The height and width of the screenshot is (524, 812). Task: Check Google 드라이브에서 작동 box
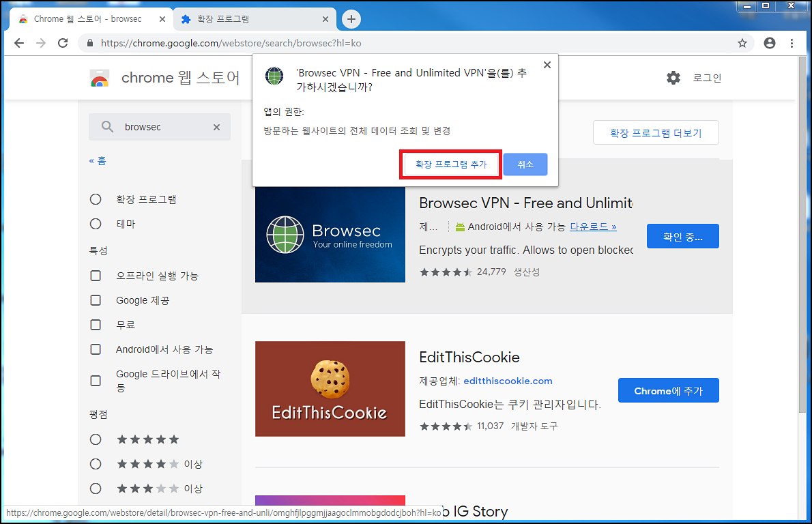pyautogui.click(x=96, y=381)
